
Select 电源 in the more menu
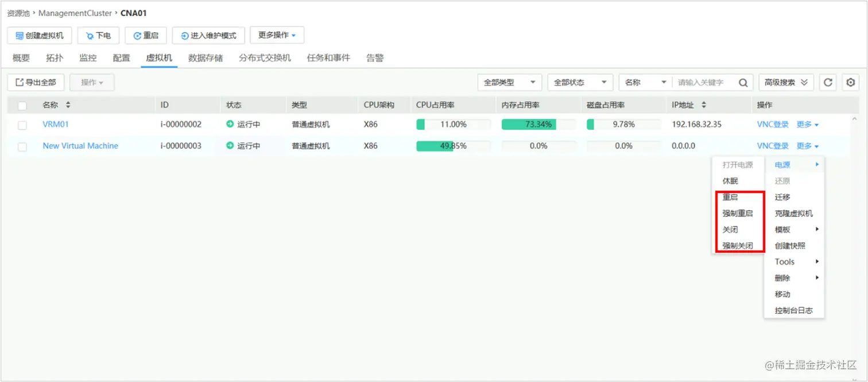coord(795,165)
